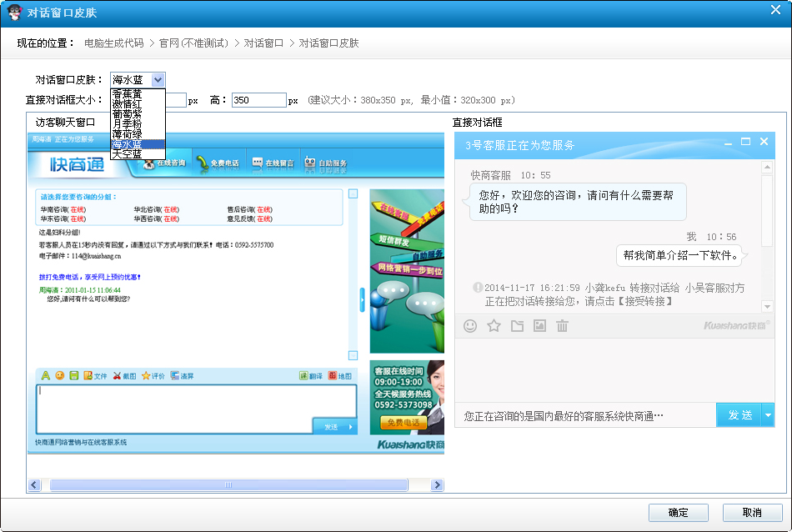The image size is (792, 532).
Task: Click the image picture icon in chat toolbar
Action: coord(539,326)
